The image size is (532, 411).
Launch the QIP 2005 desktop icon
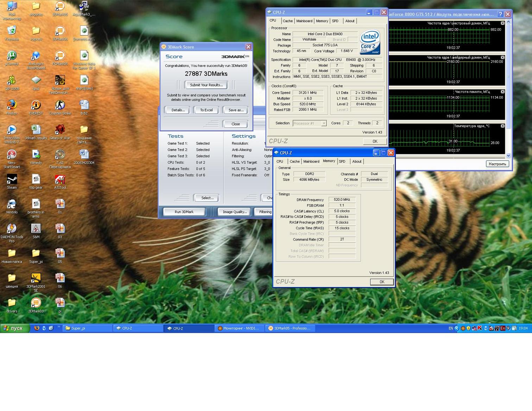coord(12,82)
